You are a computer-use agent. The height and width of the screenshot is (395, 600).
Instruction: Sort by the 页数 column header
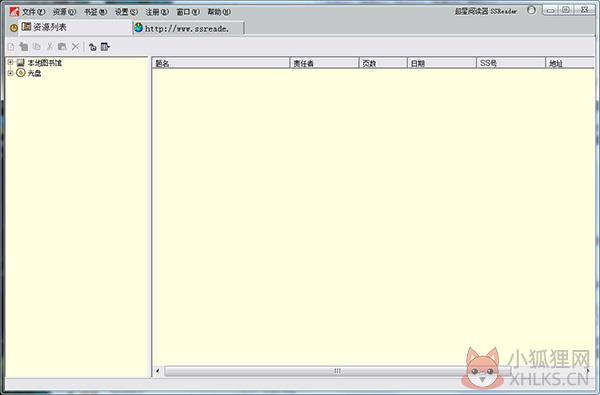pos(383,63)
